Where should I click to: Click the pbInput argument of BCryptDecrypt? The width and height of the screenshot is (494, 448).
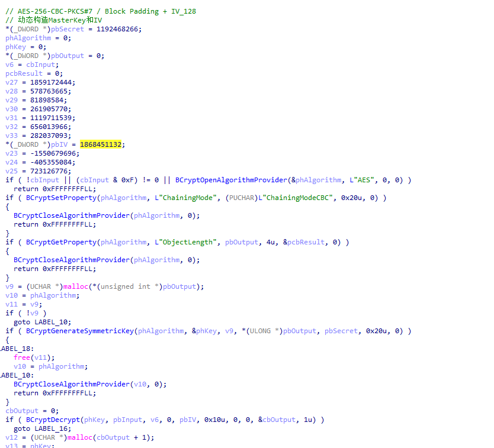tap(127, 420)
